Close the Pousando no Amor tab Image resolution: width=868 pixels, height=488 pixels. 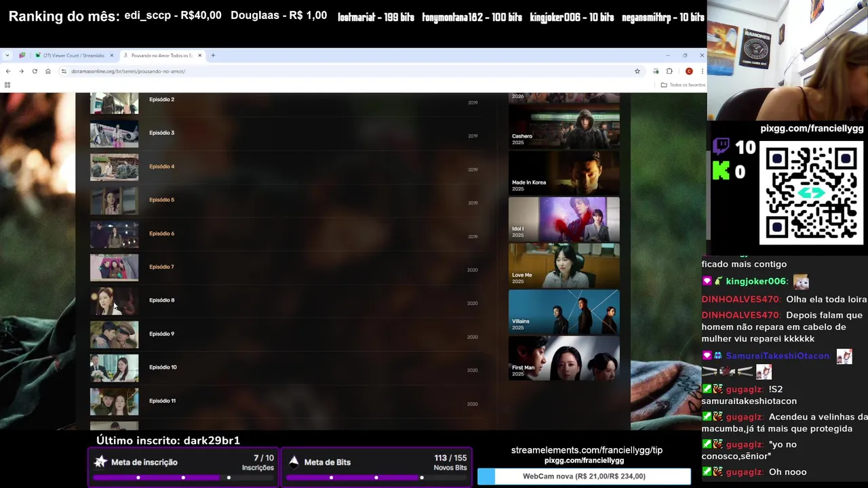pyautogui.click(x=200, y=56)
